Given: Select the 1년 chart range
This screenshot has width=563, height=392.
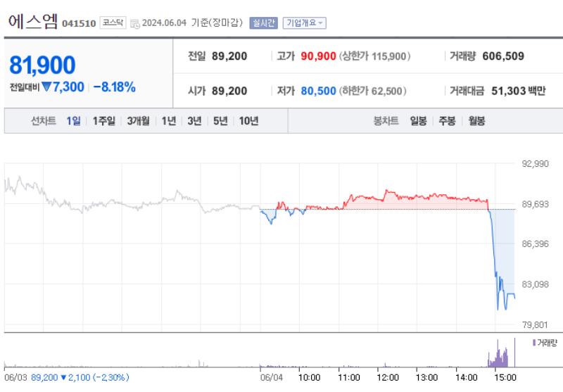Looking at the screenshot, I should tap(169, 120).
